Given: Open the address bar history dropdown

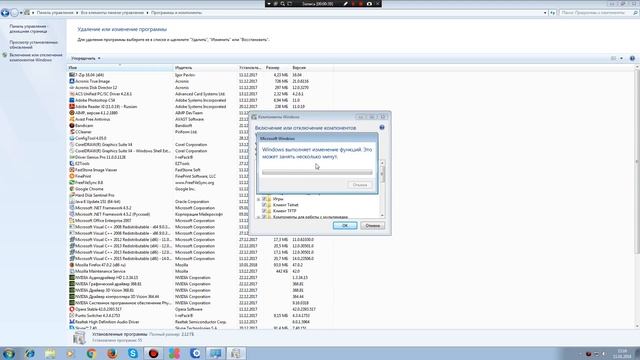Looking at the screenshot, I should [x=545, y=13].
